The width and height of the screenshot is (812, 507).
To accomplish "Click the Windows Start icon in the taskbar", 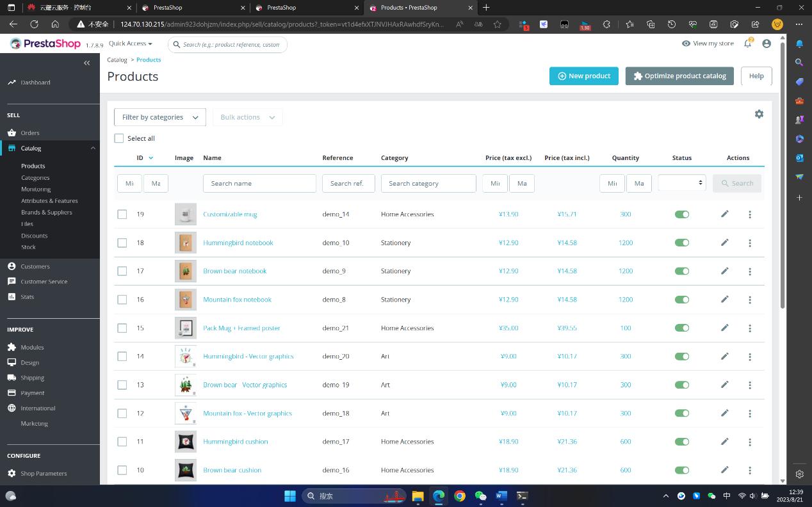I will pos(289,495).
